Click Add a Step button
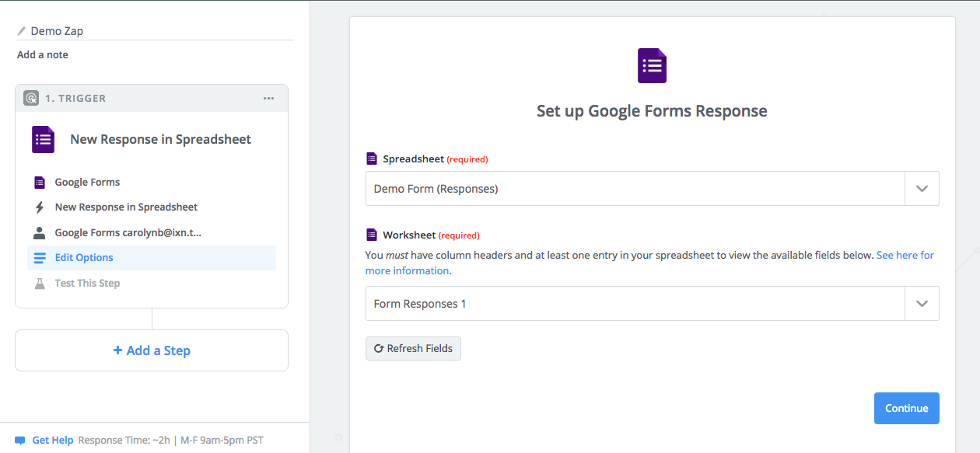Viewport: 980px width, 453px height. 152,350
